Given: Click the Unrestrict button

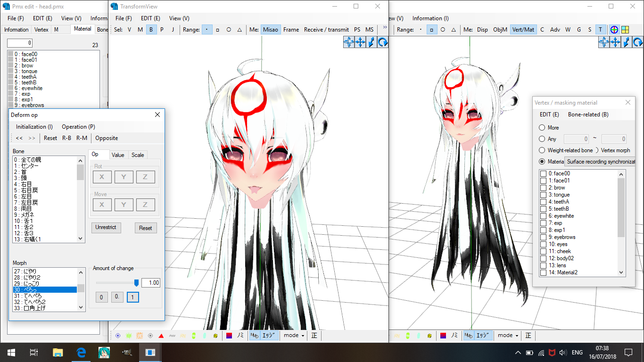Looking at the screenshot, I should [106, 227].
